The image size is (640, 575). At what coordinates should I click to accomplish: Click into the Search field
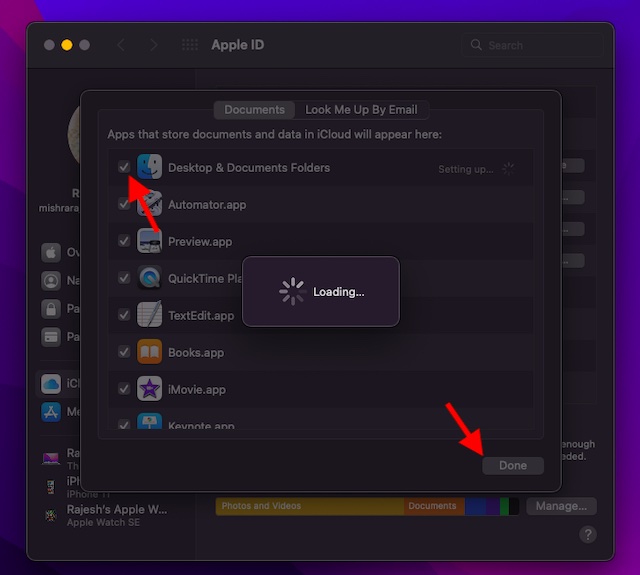pos(532,45)
